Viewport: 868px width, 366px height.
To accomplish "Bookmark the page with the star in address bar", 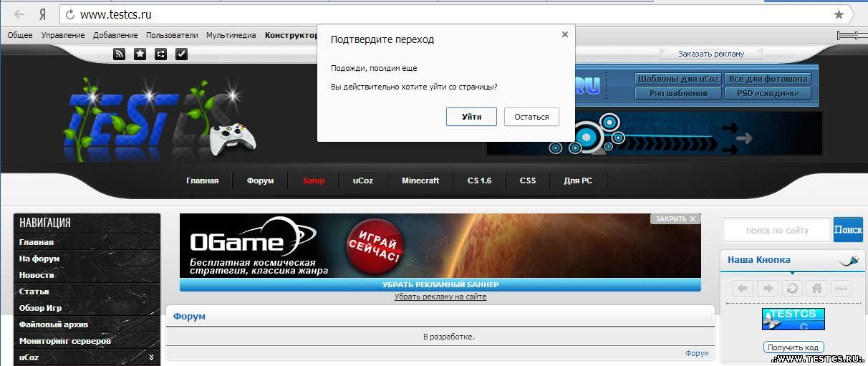I will click(839, 14).
